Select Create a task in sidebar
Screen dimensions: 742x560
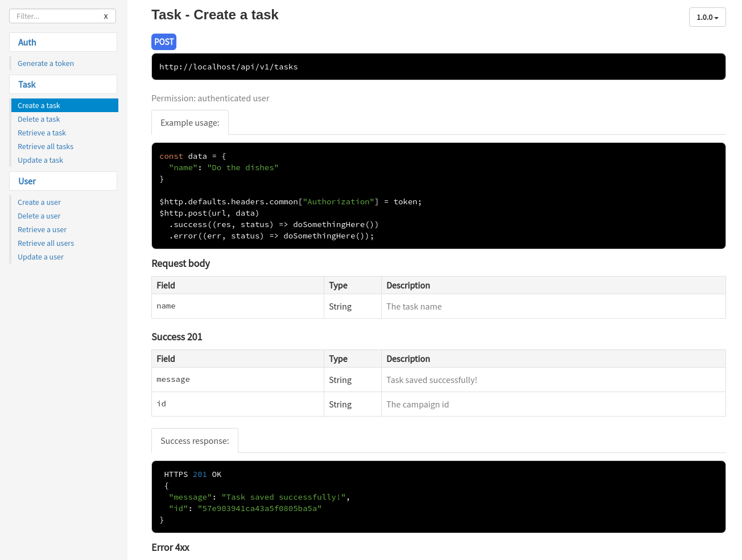[65, 105]
